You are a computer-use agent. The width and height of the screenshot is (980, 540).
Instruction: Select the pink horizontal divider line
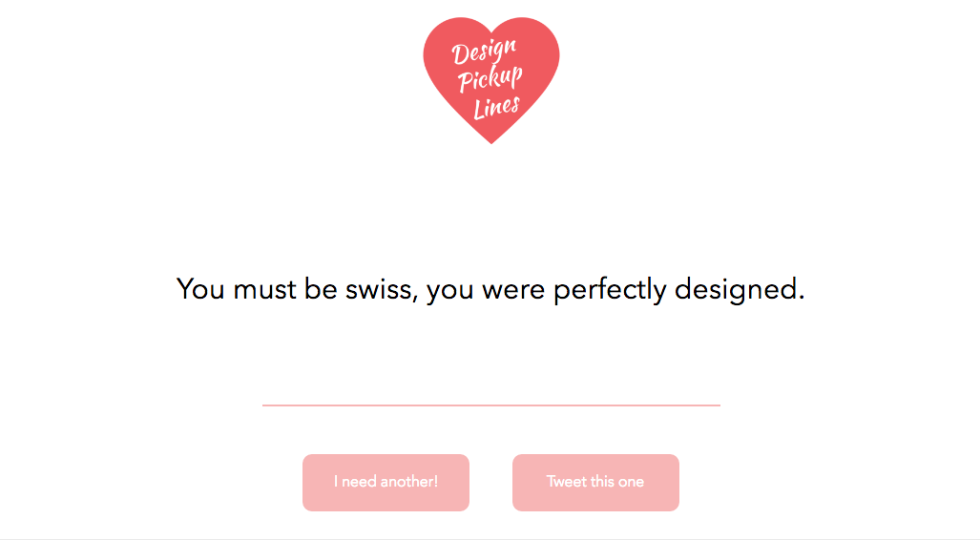point(490,405)
